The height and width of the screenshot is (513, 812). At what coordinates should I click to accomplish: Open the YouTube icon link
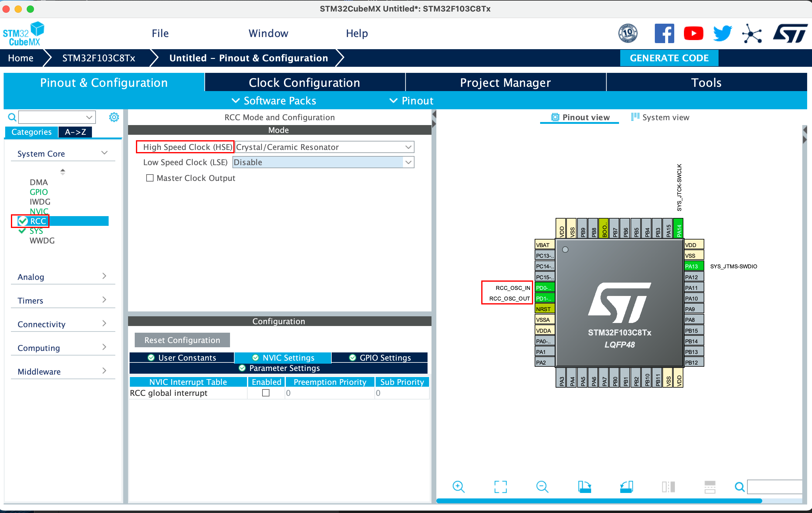693,33
